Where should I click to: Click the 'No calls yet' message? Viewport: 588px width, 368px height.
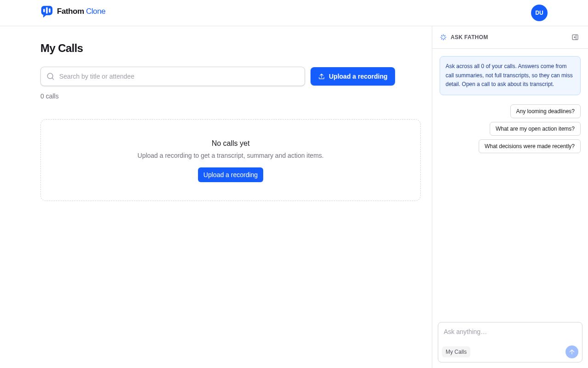click(x=231, y=144)
